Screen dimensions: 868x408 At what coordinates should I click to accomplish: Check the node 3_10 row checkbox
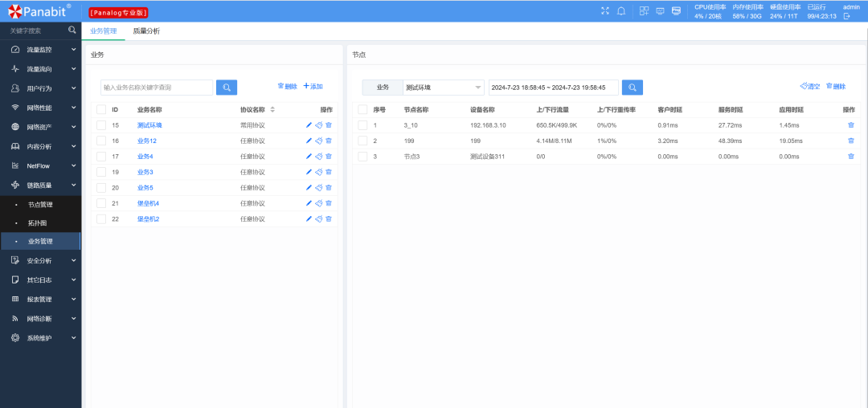pyautogui.click(x=362, y=125)
